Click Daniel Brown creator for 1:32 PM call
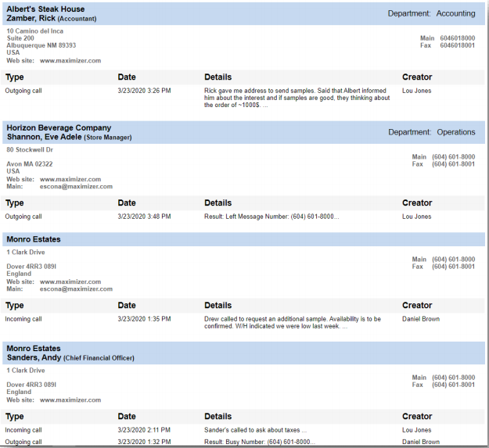 tap(421, 442)
